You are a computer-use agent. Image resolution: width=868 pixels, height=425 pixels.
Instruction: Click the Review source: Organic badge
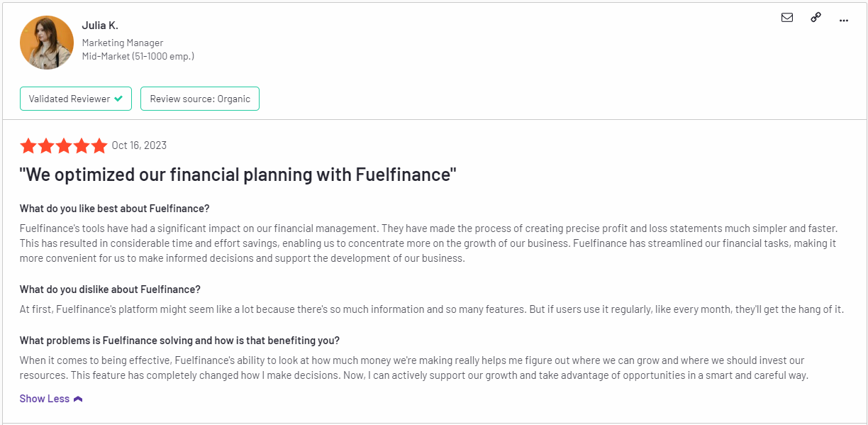tap(200, 99)
